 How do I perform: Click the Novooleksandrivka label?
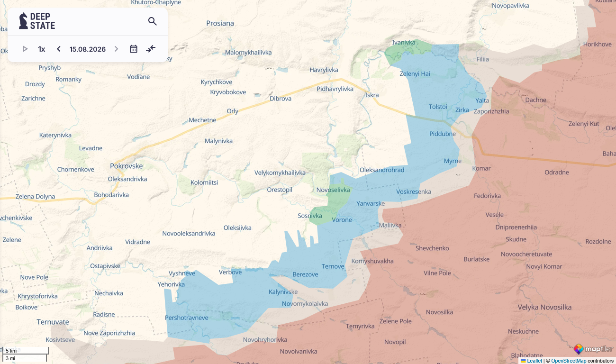click(189, 233)
